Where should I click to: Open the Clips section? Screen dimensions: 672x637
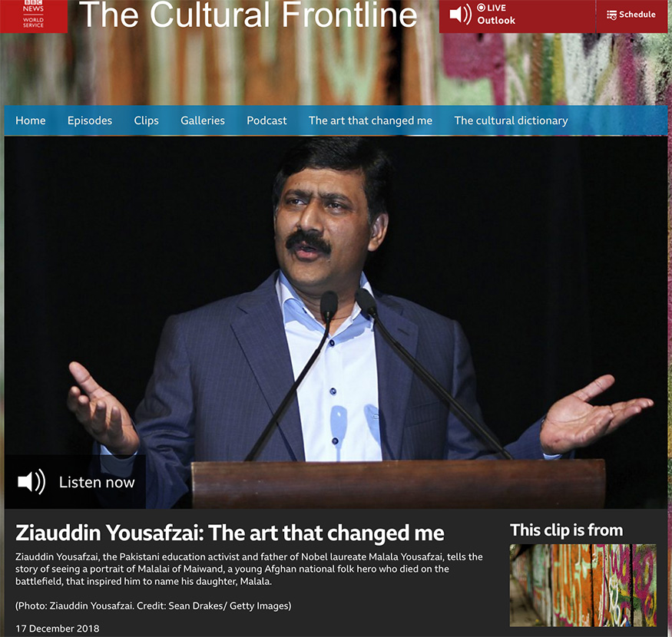click(x=146, y=120)
